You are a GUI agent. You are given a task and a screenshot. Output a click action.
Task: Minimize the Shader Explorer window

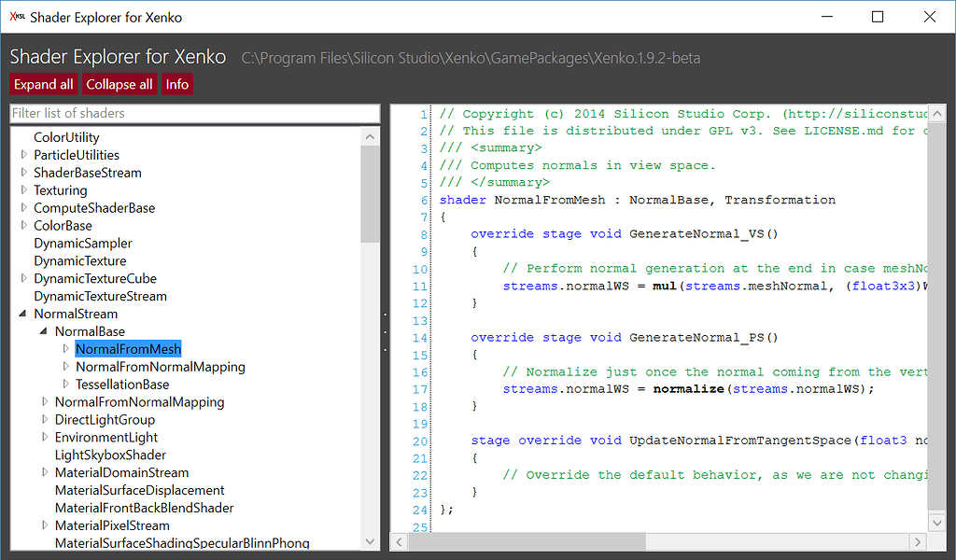coord(827,17)
